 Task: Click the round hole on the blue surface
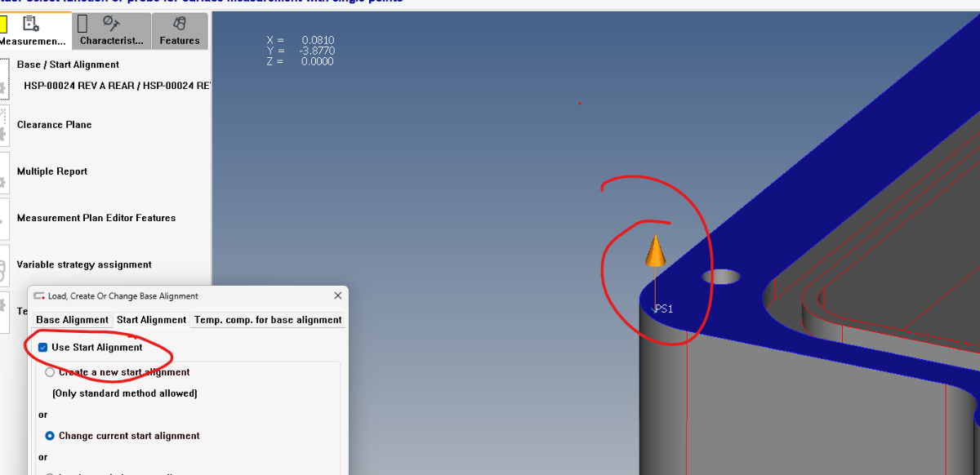point(721,277)
